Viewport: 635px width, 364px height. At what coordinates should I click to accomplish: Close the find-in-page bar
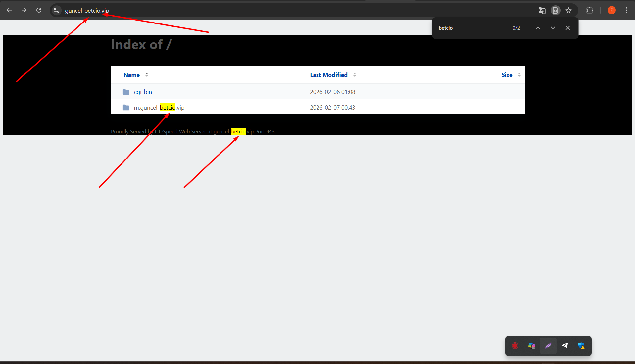[x=568, y=28]
